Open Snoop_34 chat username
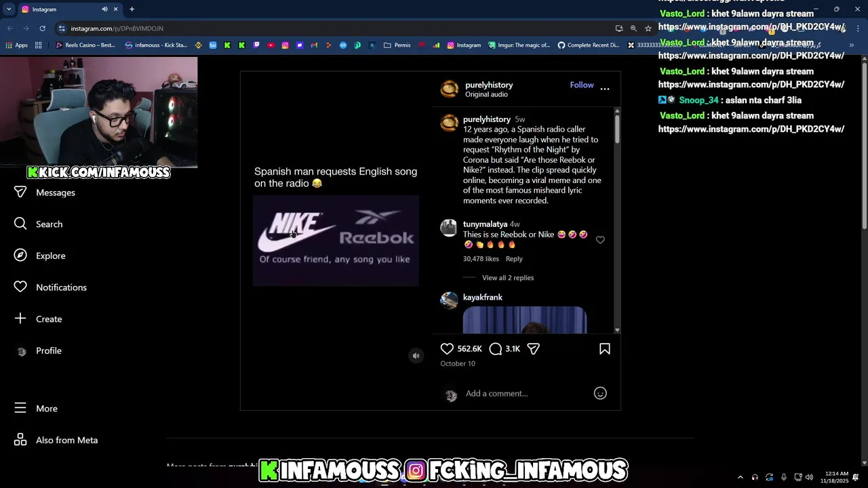 tap(698, 100)
